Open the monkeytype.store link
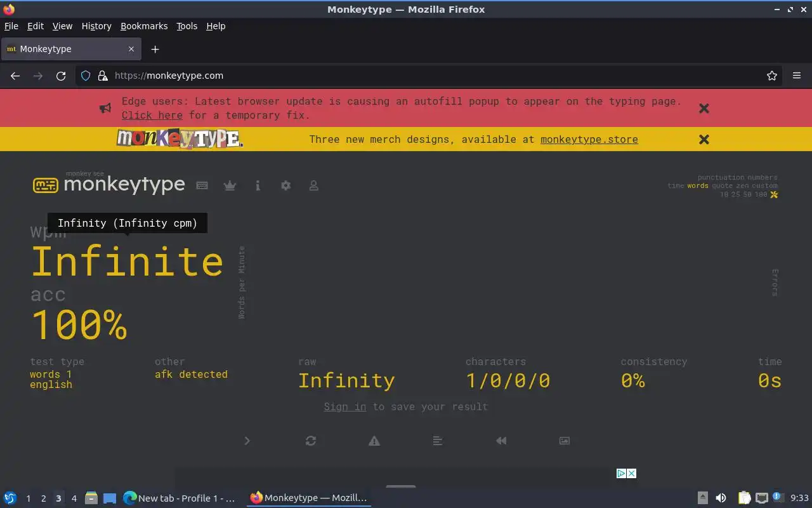 (x=589, y=139)
